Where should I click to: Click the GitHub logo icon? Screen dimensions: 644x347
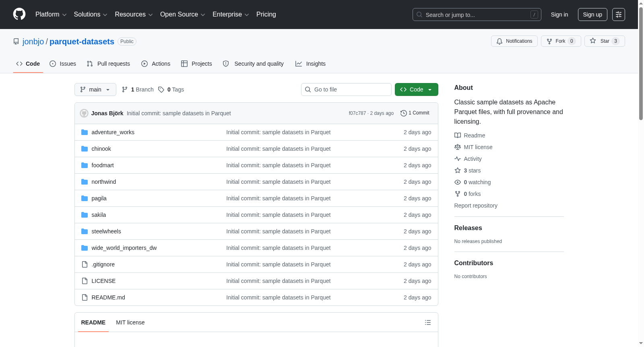click(19, 15)
